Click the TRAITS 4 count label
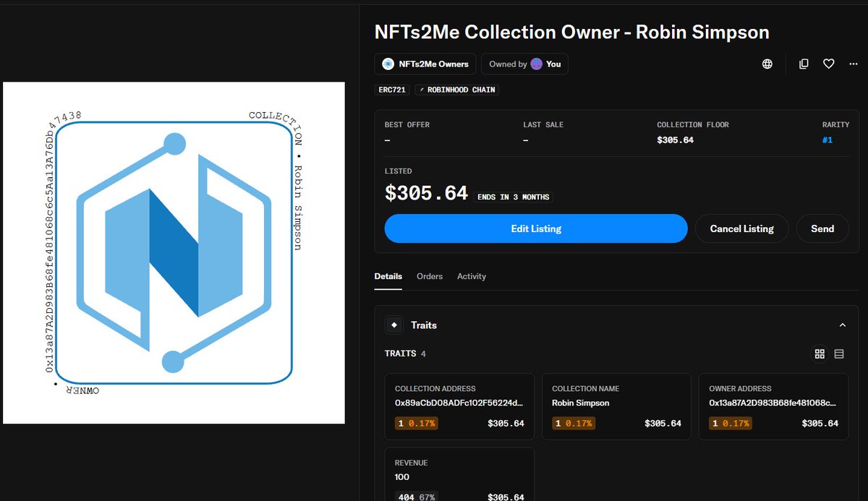Image resolution: width=868 pixels, height=501 pixels. 405,354
